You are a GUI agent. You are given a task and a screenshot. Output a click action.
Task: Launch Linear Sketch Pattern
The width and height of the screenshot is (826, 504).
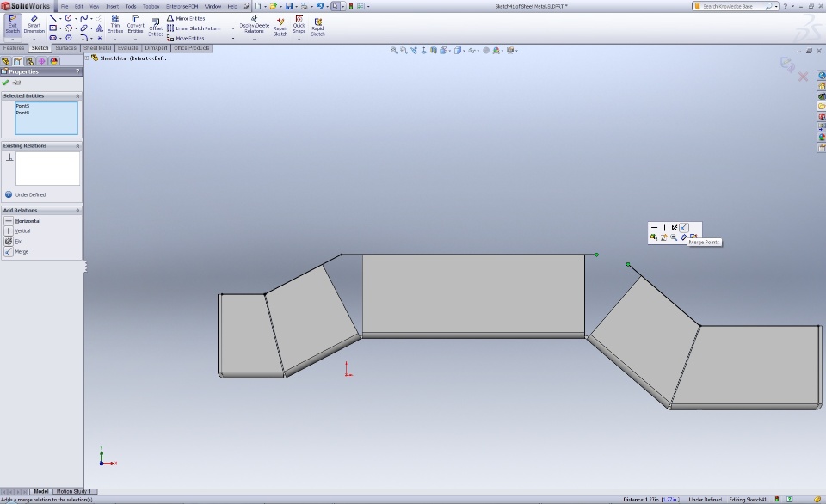tap(194, 28)
